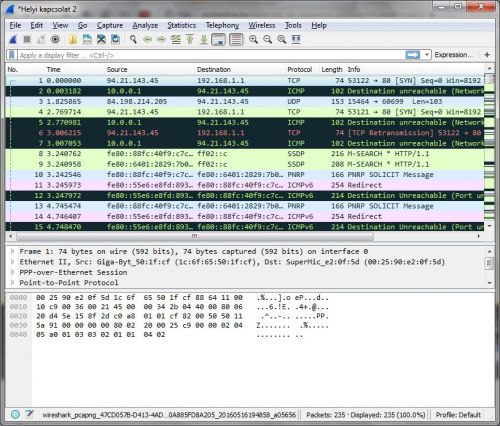The width and height of the screenshot is (500, 426).
Task: Open the Statistics menu
Action: (182, 25)
